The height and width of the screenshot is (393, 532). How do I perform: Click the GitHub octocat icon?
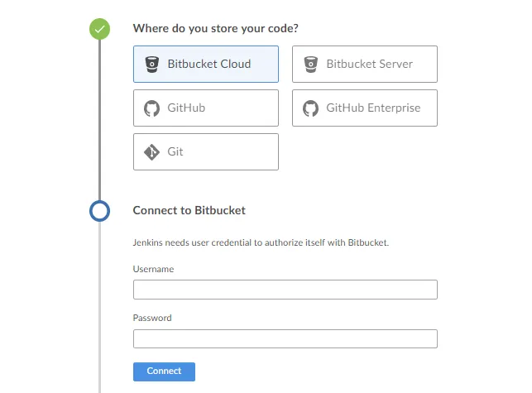coord(152,108)
